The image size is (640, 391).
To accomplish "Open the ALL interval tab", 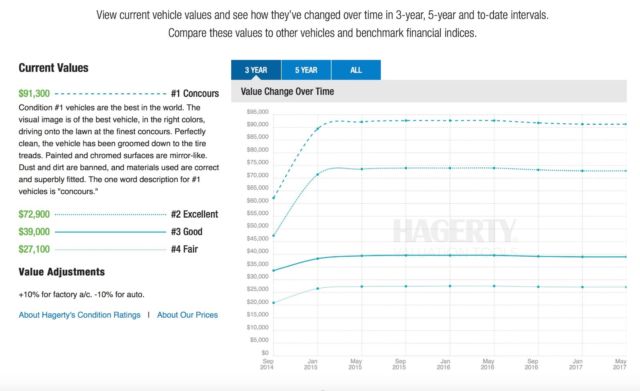I will 356,70.
